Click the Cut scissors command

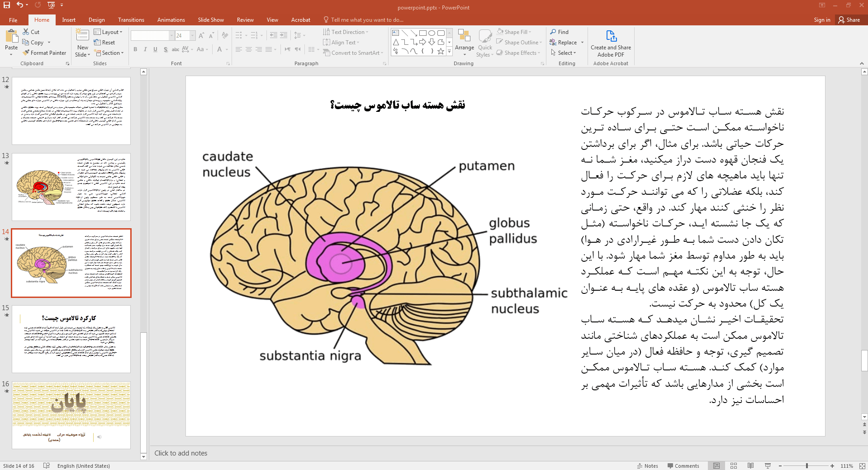pyautogui.click(x=31, y=32)
